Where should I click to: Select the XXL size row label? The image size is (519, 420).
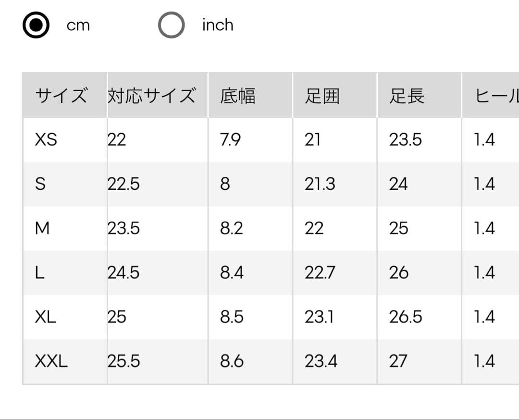pyautogui.click(x=51, y=361)
